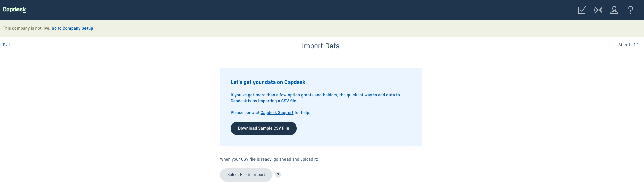Image resolution: width=644 pixels, height=194 pixels.
Task: Click the Capdesk logo
Action: 14,10
